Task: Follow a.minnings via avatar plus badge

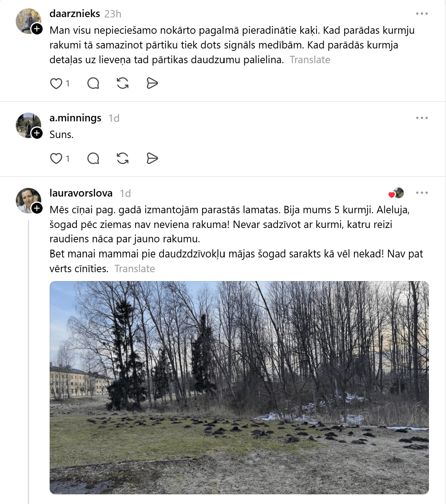Action: pos(37,133)
